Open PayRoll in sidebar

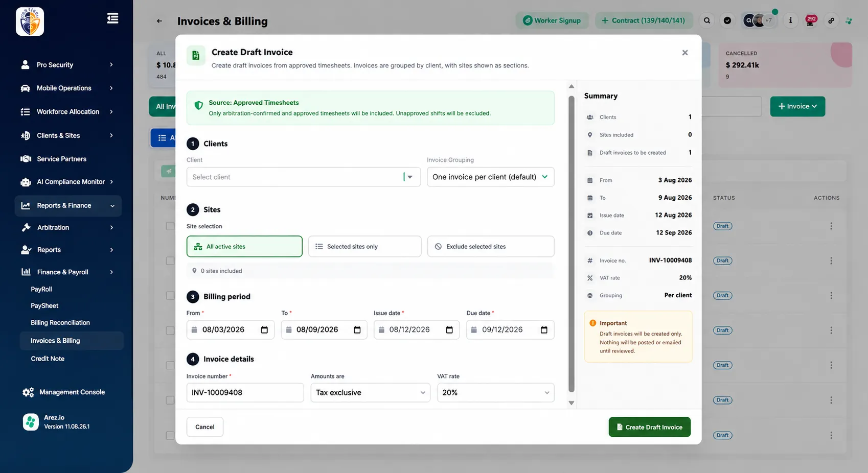(x=41, y=289)
